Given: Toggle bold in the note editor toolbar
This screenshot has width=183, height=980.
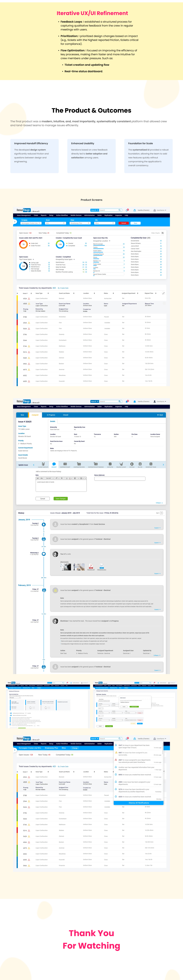Looking at the screenshot, I should tap(62, 478).
